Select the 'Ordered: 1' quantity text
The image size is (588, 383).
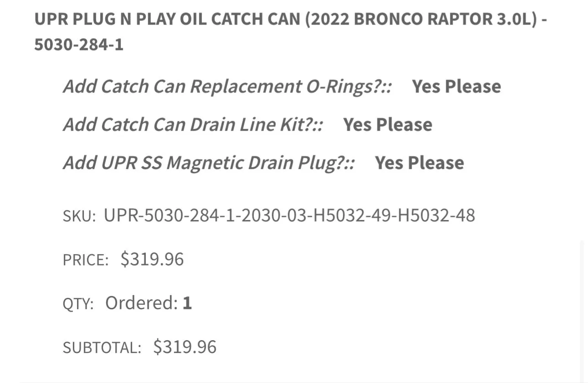click(149, 303)
